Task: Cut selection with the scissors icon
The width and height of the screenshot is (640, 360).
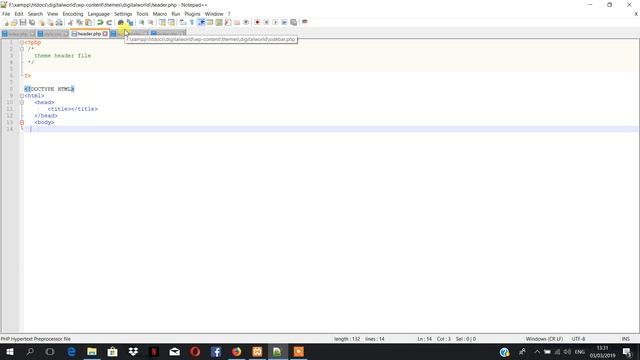Action: pyautogui.click(x=70, y=22)
